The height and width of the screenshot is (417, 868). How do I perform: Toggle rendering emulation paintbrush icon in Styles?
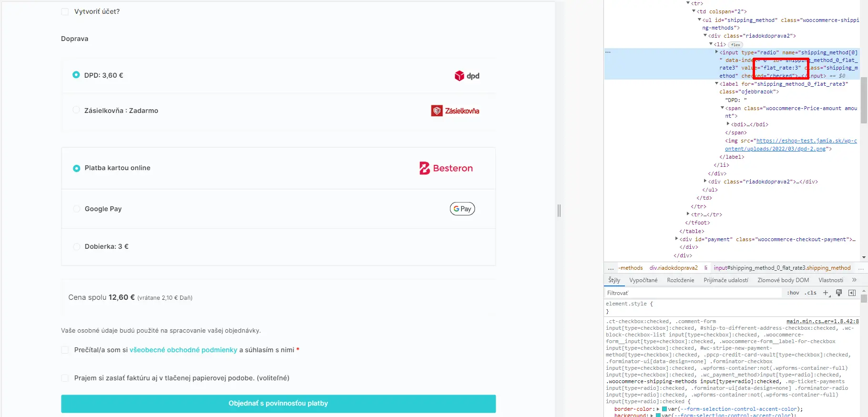click(x=839, y=293)
